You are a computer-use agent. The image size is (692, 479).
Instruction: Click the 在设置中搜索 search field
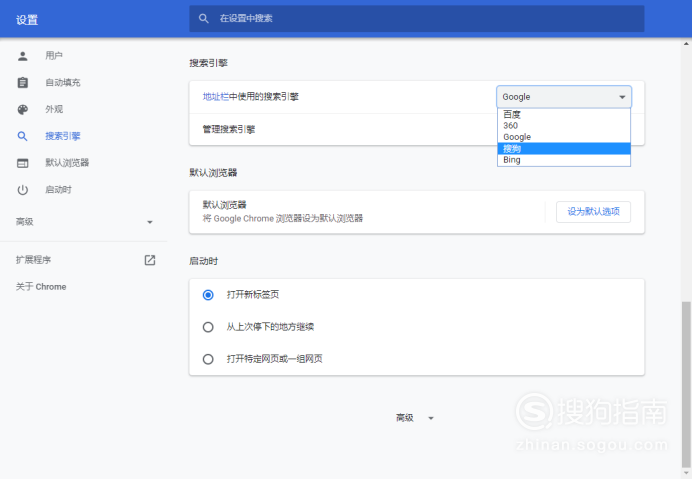(417, 19)
